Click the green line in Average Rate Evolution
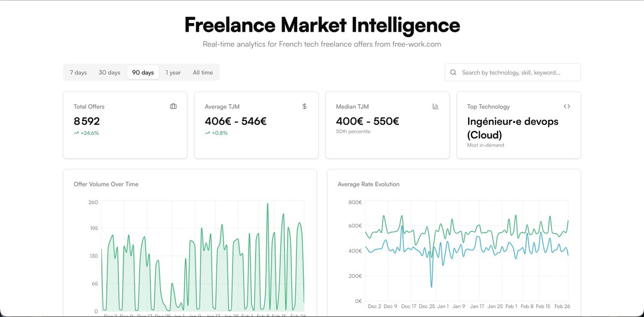644x317 pixels. point(384,217)
